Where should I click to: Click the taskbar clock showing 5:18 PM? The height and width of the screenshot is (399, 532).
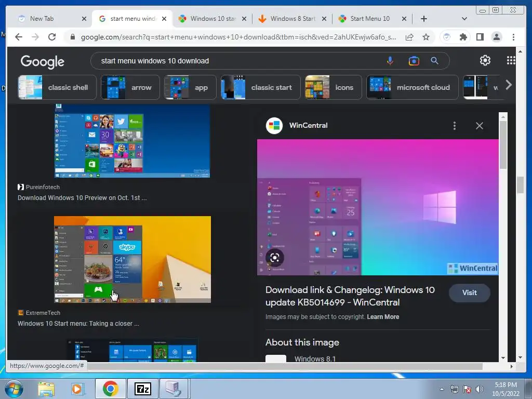506,389
